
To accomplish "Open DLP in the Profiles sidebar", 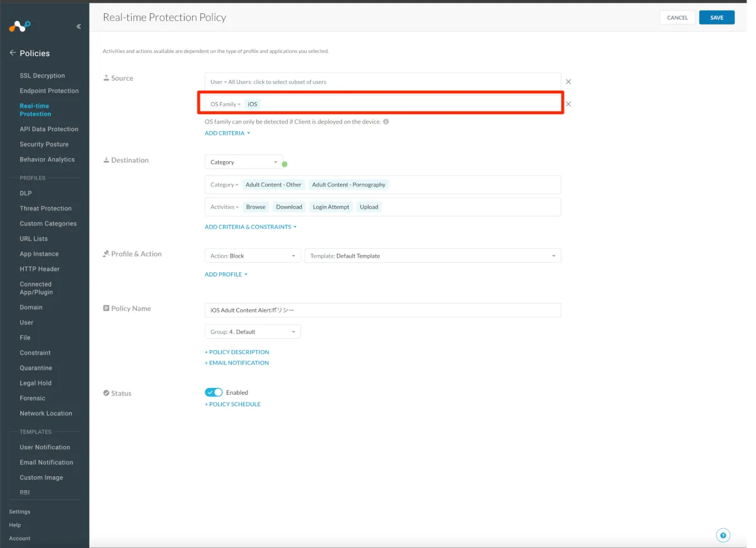I will [26, 193].
